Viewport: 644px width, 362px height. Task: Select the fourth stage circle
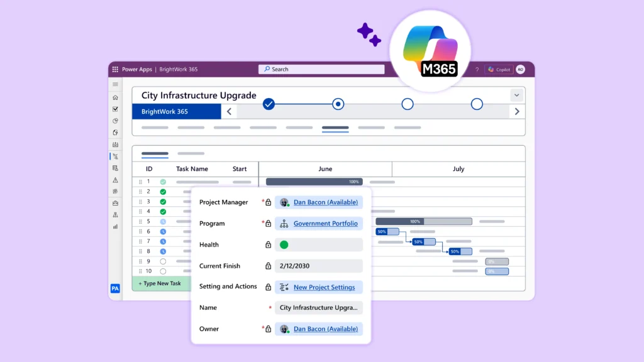pyautogui.click(x=477, y=104)
